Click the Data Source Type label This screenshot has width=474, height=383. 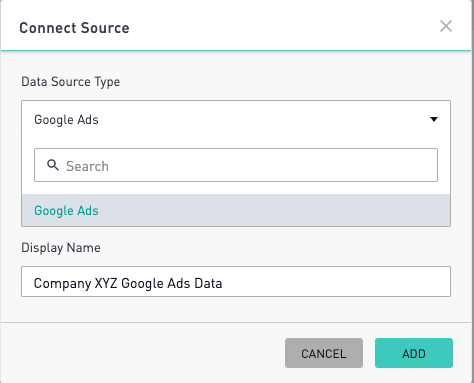[71, 82]
